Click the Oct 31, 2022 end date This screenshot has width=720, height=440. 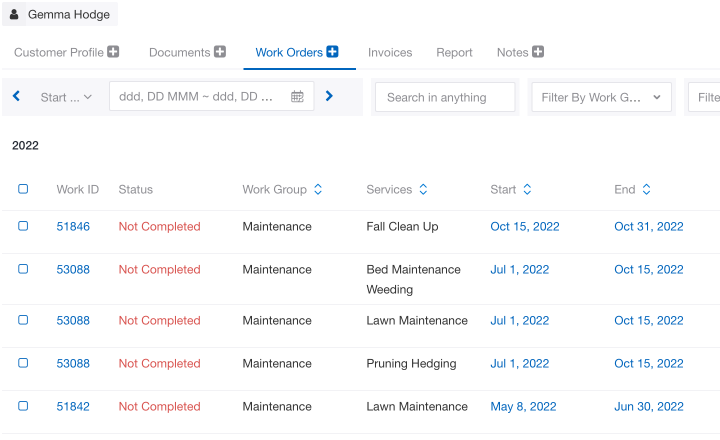coord(648,226)
